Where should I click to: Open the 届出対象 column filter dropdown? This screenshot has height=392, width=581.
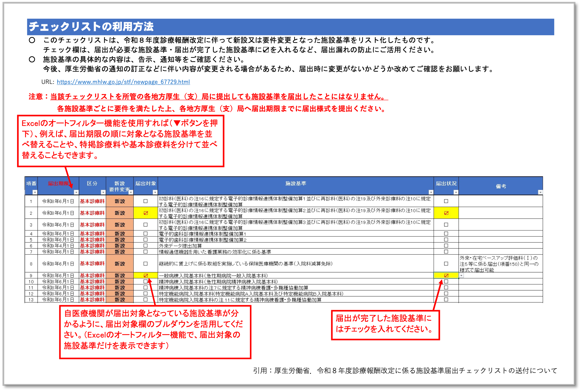point(155,192)
